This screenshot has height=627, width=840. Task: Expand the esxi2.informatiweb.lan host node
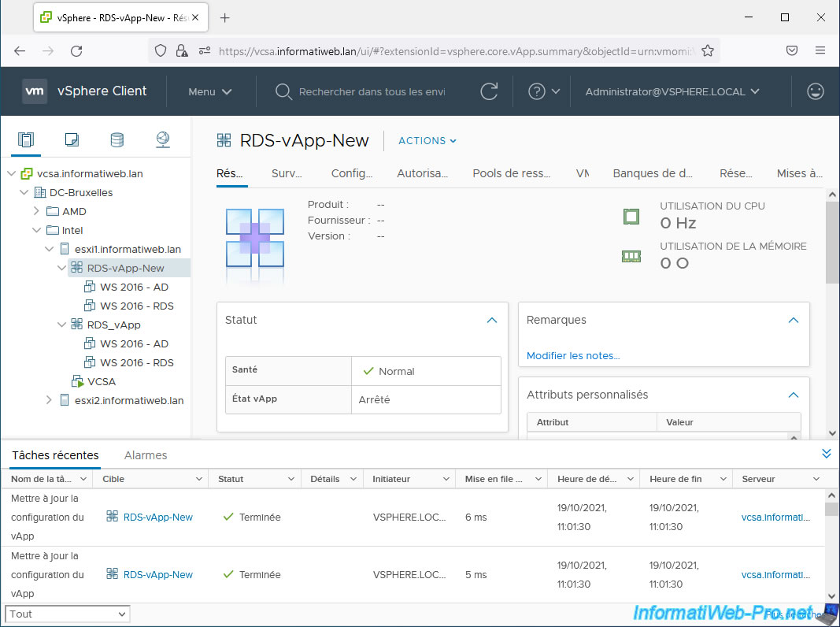(x=49, y=400)
